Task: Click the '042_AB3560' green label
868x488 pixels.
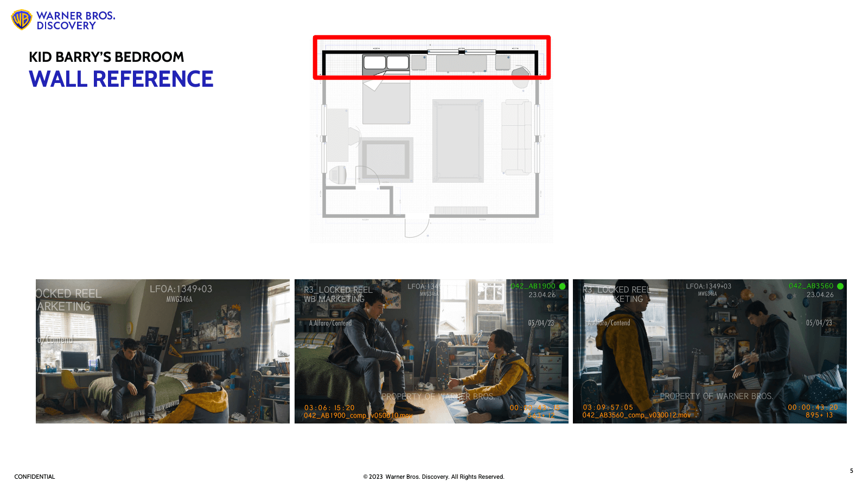Action: [x=811, y=286]
